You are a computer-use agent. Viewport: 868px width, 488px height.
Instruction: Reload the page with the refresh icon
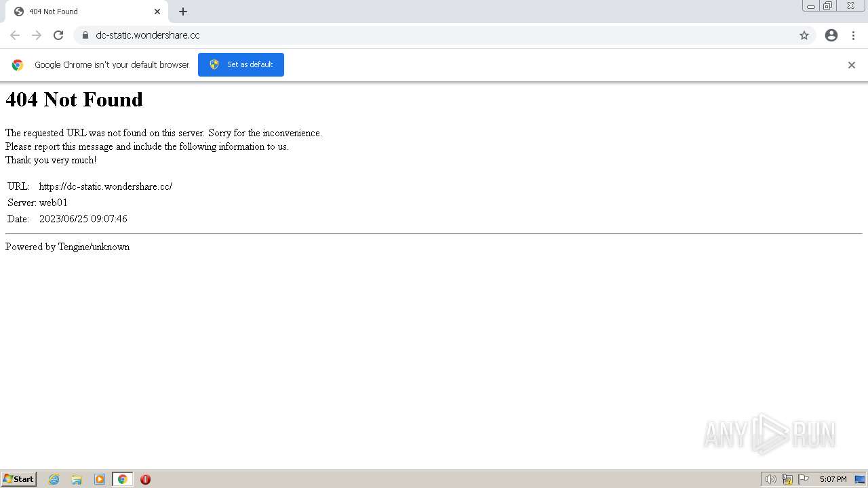pos(58,35)
